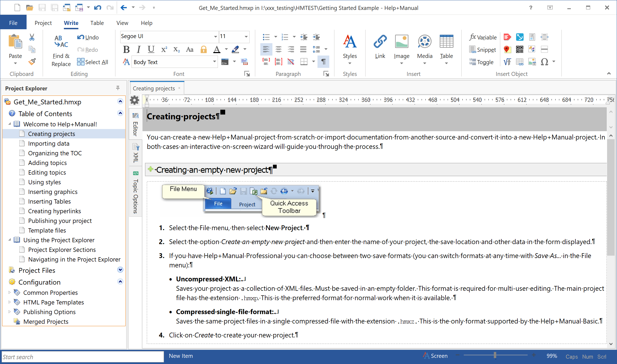Click the Snippet insert button
This screenshot has height=364, width=617.
(483, 50)
